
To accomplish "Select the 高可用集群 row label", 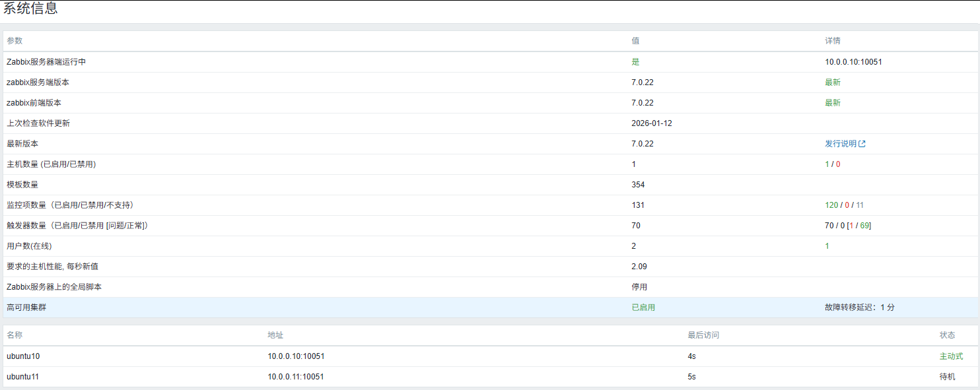I will pyautogui.click(x=26, y=308).
